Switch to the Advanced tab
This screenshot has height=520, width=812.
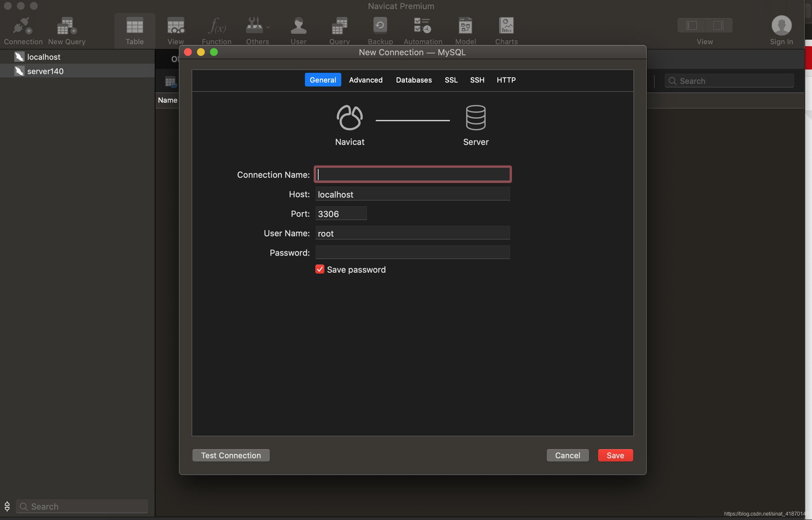coord(366,80)
